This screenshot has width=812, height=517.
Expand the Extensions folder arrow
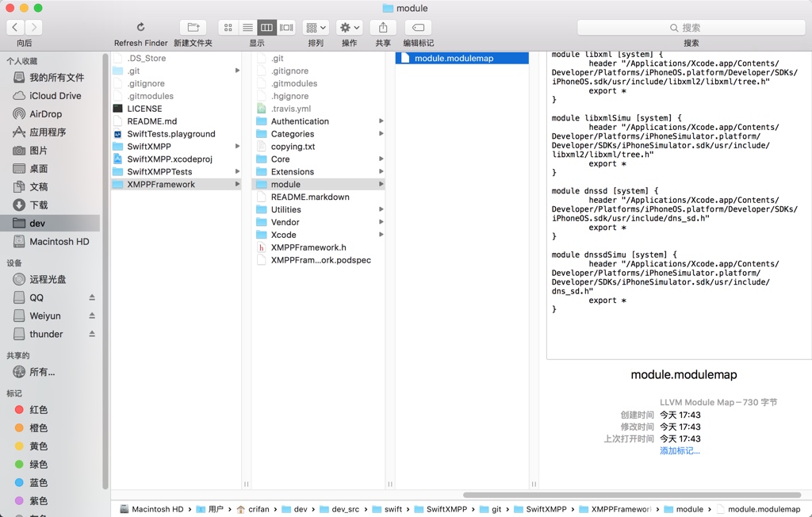coord(381,171)
